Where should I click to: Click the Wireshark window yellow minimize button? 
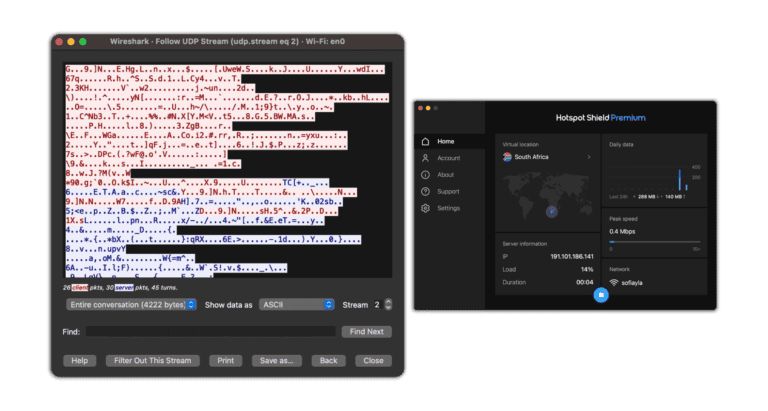pos(71,42)
